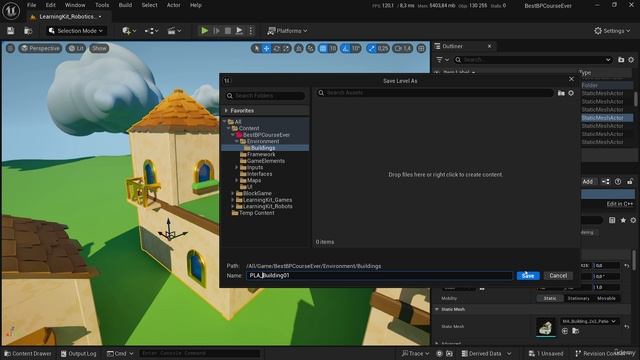
Task: Open the Quick Add to project dropdown
Action: (x=129, y=31)
